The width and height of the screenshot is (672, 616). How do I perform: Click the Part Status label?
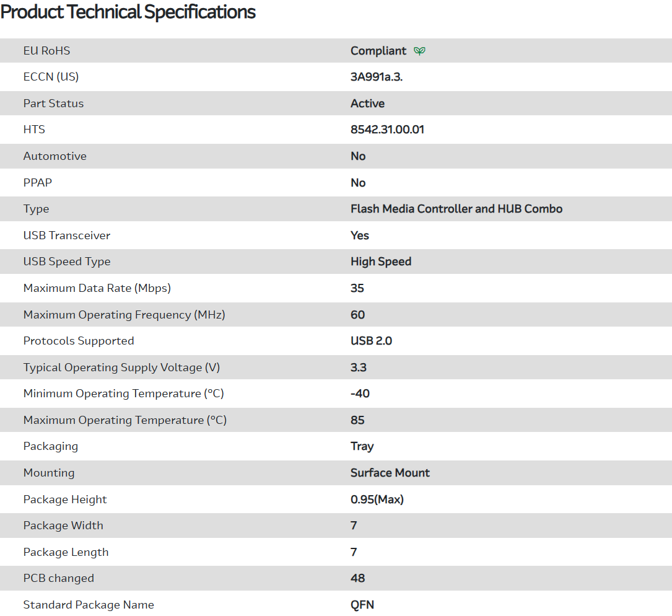tap(53, 103)
